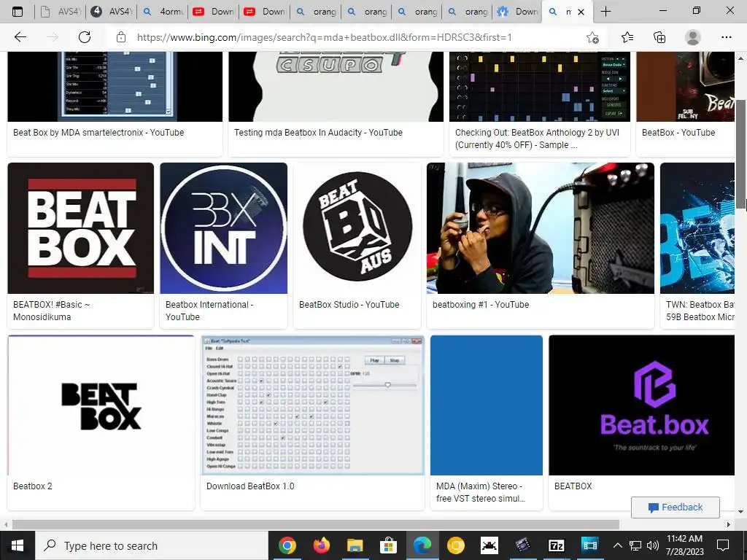
Task: Select the BBX INT logo thumbnail
Action: [x=223, y=228]
